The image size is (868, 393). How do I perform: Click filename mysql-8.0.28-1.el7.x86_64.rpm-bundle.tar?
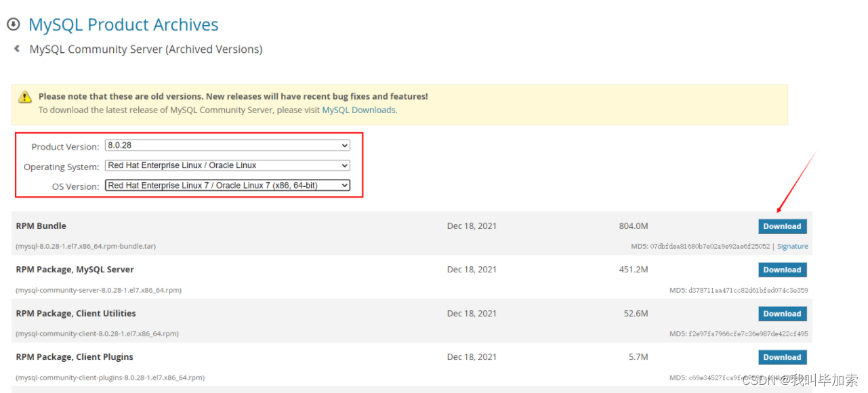(x=86, y=247)
